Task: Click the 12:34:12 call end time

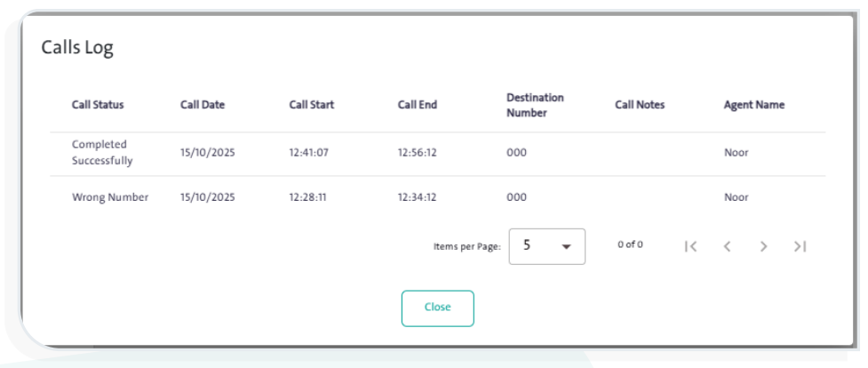Action: tap(417, 197)
